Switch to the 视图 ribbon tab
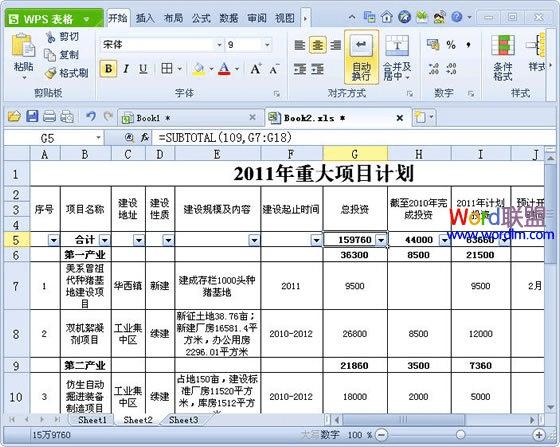The image size is (560, 447). [285, 18]
